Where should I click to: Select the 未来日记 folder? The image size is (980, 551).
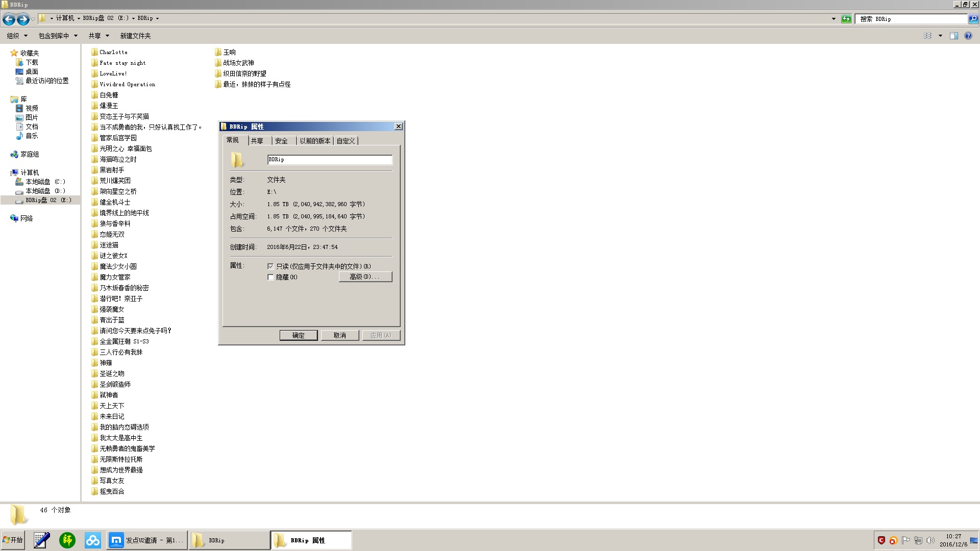pyautogui.click(x=108, y=416)
